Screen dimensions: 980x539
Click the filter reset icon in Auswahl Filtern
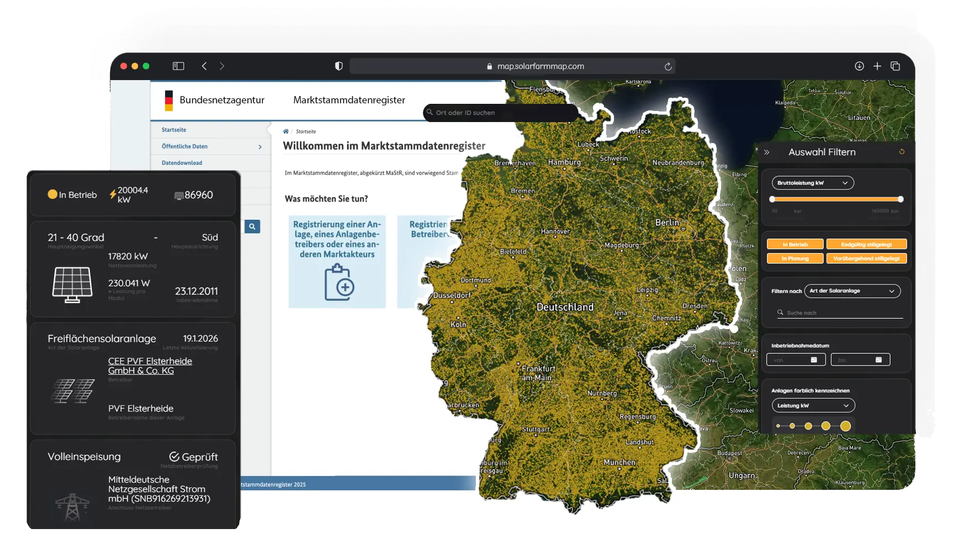[x=902, y=152]
